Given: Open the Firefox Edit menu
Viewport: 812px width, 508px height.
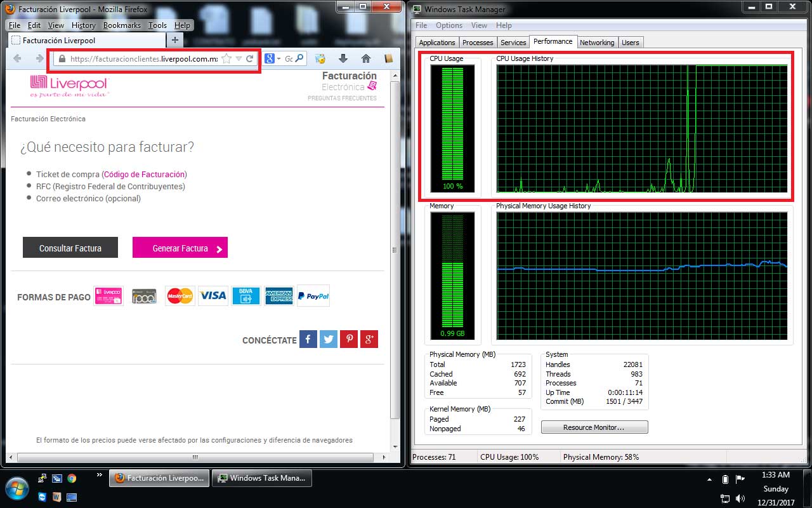Looking at the screenshot, I should tap(34, 25).
